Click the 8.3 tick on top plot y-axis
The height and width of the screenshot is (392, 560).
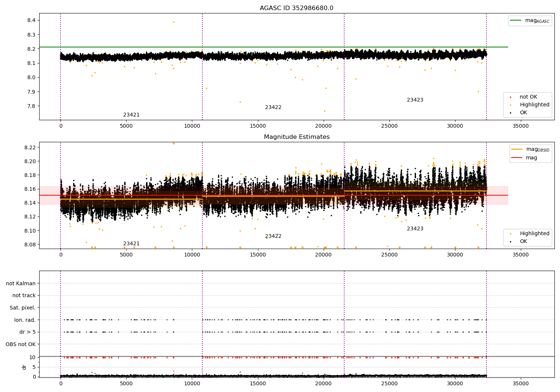click(x=31, y=35)
